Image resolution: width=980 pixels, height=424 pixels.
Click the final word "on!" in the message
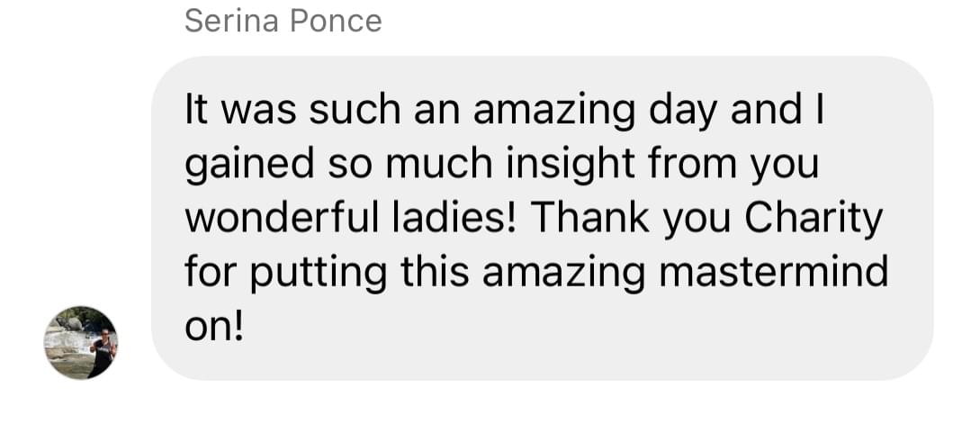click(214, 327)
